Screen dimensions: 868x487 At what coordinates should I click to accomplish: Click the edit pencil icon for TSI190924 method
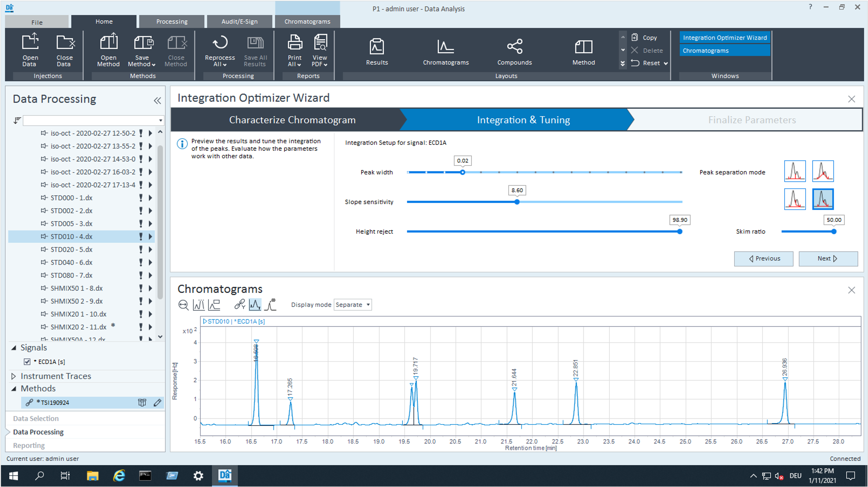click(157, 402)
